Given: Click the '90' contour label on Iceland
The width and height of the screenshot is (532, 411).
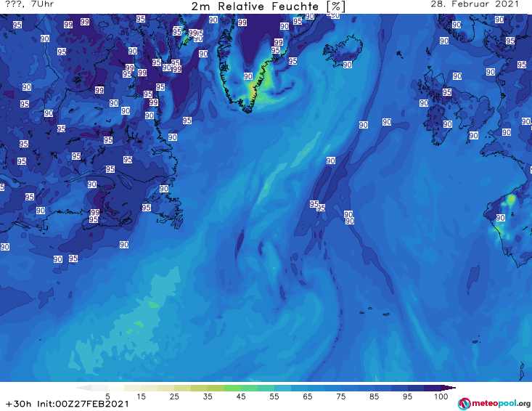Looking at the screenshot, I should point(347,65).
